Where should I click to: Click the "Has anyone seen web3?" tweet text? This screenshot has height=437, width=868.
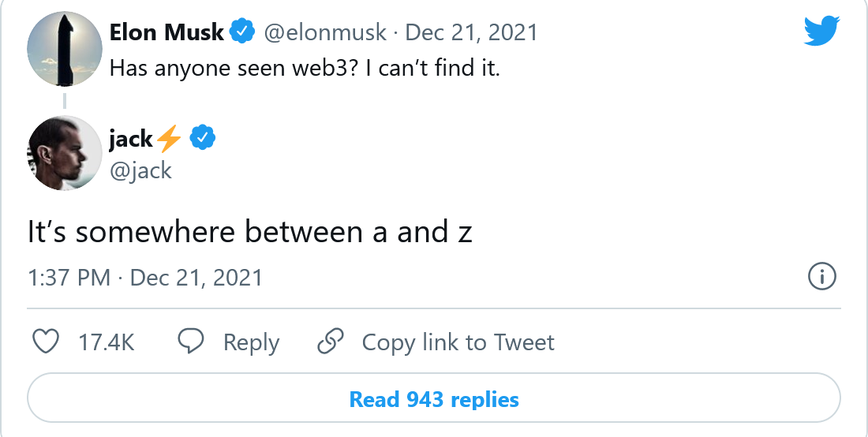coord(305,68)
